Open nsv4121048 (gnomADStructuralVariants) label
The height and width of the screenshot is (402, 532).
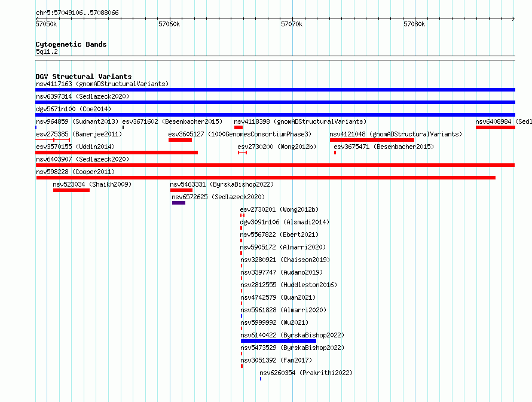396,134
